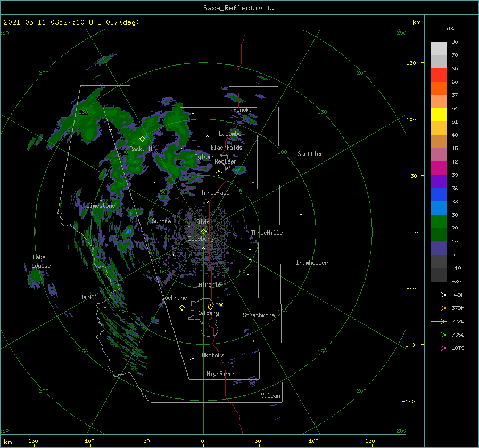Click the white plus marker north of Drumheller
Screen dimensions: 479x448
[x=301, y=214]
